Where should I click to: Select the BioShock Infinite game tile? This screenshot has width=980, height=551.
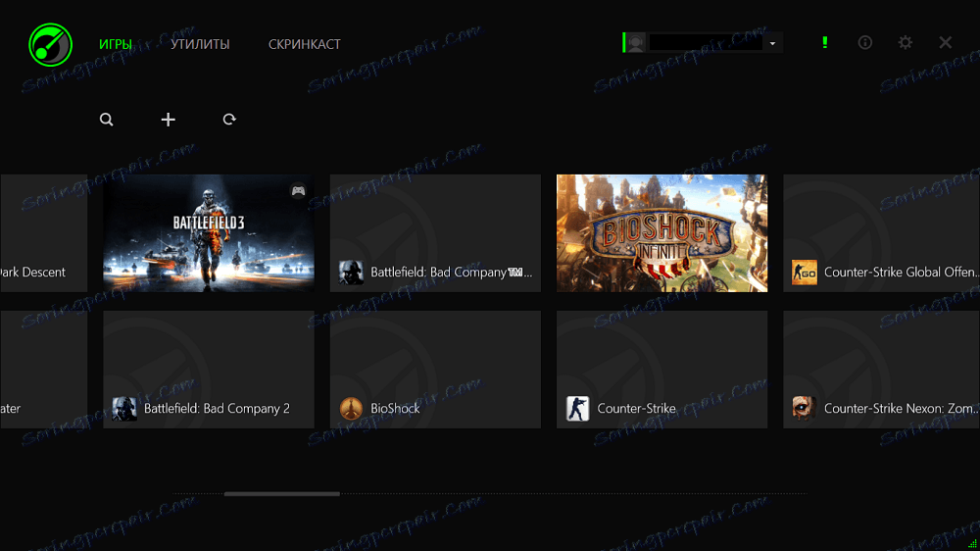coord(661,233)
